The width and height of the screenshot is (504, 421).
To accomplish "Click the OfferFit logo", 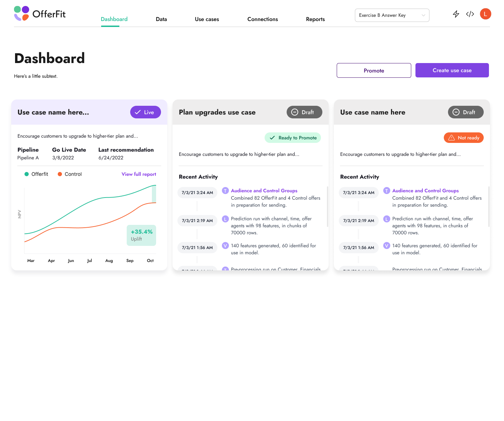I will [40, 14].
